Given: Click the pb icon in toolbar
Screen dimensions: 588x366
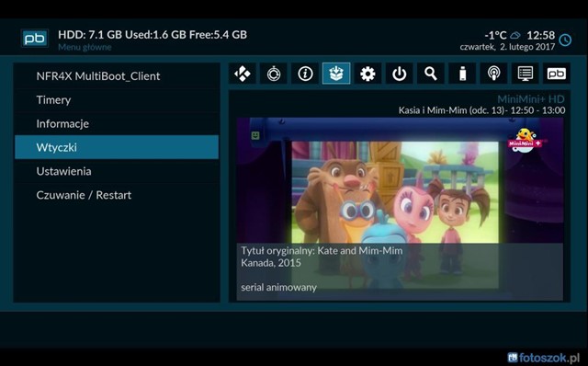Looking at the screenshot, I should coord(557,74).
